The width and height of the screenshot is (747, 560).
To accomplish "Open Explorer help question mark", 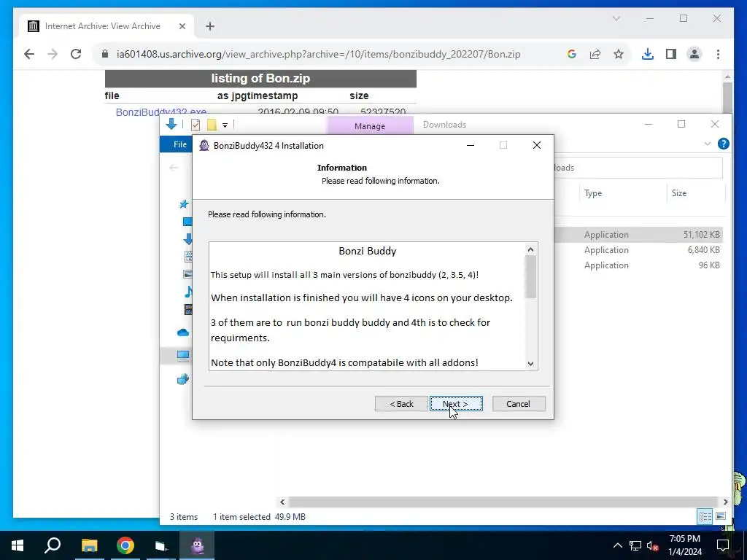I will [723, 144].
